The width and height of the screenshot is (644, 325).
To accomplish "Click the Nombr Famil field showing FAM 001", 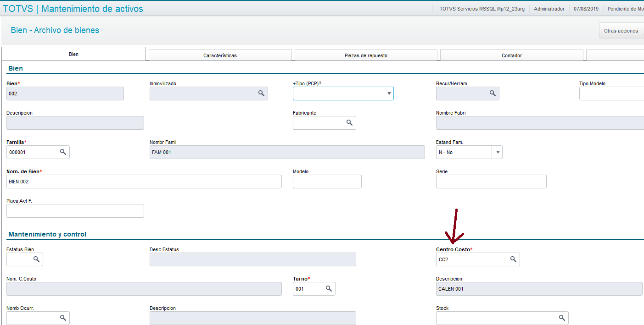I will pyautogui.click(x=287, y=152).
